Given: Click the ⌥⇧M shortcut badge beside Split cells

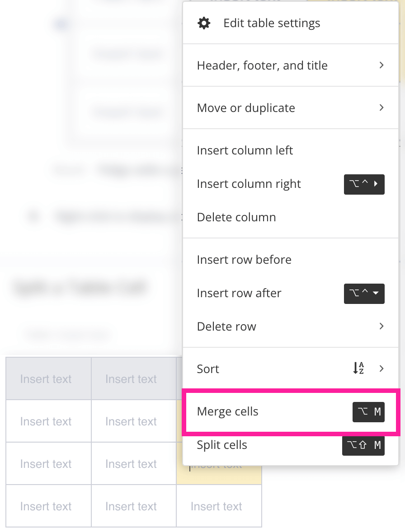Looking at the screenshot, I should tap(363, 445).
